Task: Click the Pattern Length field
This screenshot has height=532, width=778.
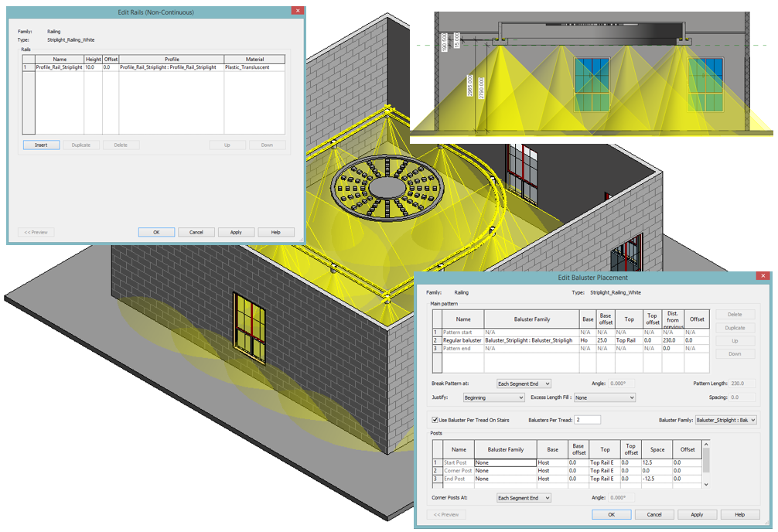Action: tap(742, 384)
